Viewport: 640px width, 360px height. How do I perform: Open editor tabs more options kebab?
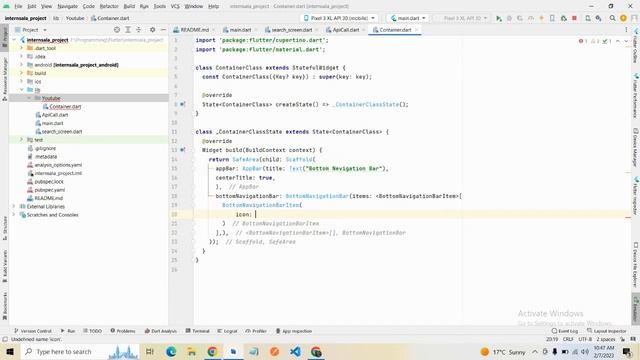(626, 30)
